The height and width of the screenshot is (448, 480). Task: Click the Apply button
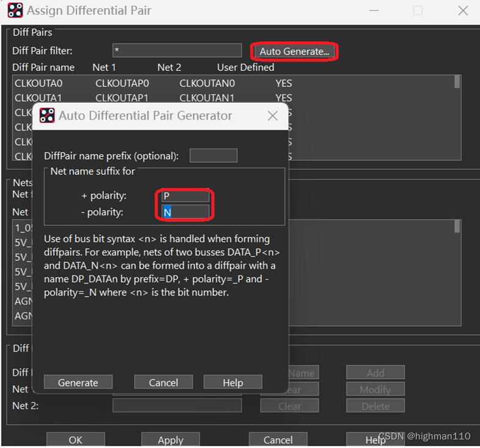[171, 440]
